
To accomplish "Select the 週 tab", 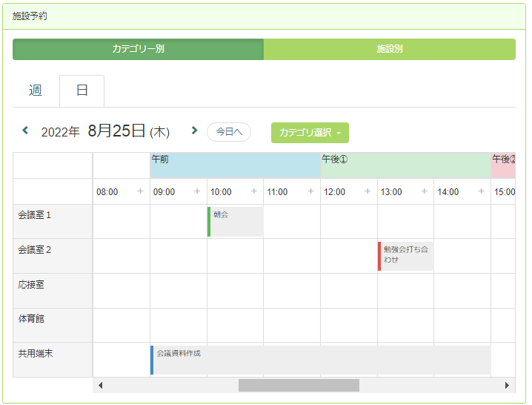I will tap(36, 90).
